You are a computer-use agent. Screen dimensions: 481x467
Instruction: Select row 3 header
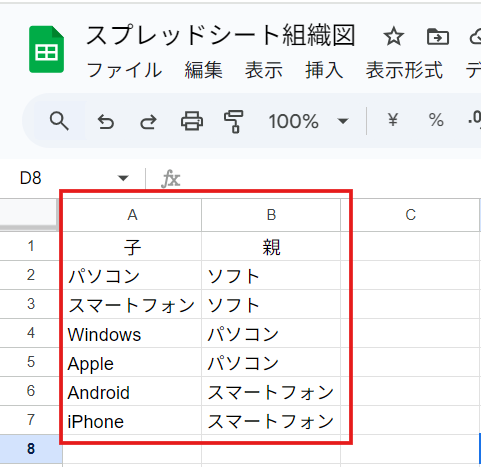(x=31, y=304)
